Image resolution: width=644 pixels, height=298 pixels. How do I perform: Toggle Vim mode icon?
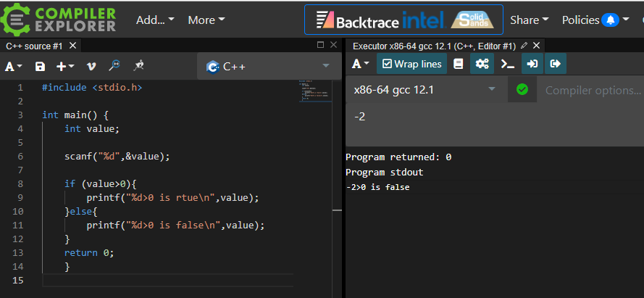tap(91, 66)
